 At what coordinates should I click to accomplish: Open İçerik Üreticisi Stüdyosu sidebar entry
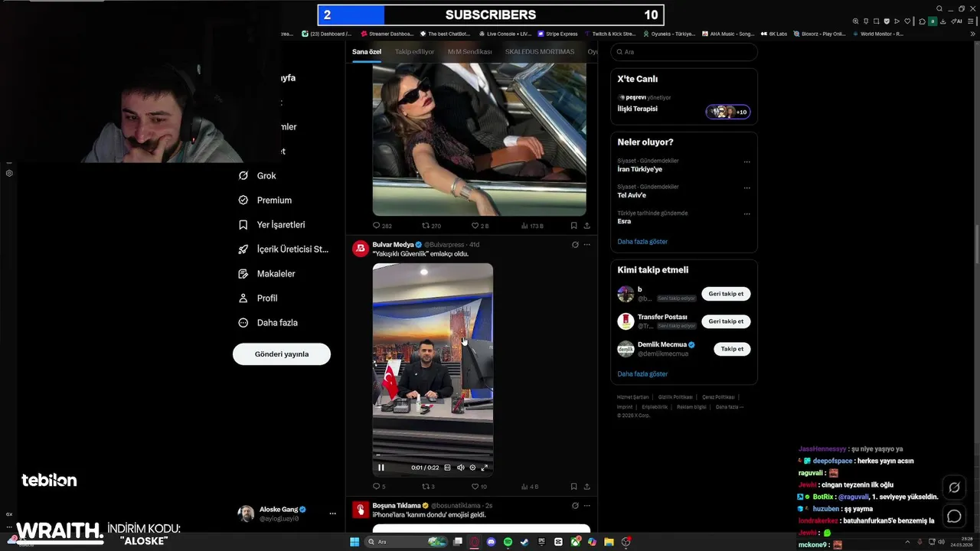point(283,249)
